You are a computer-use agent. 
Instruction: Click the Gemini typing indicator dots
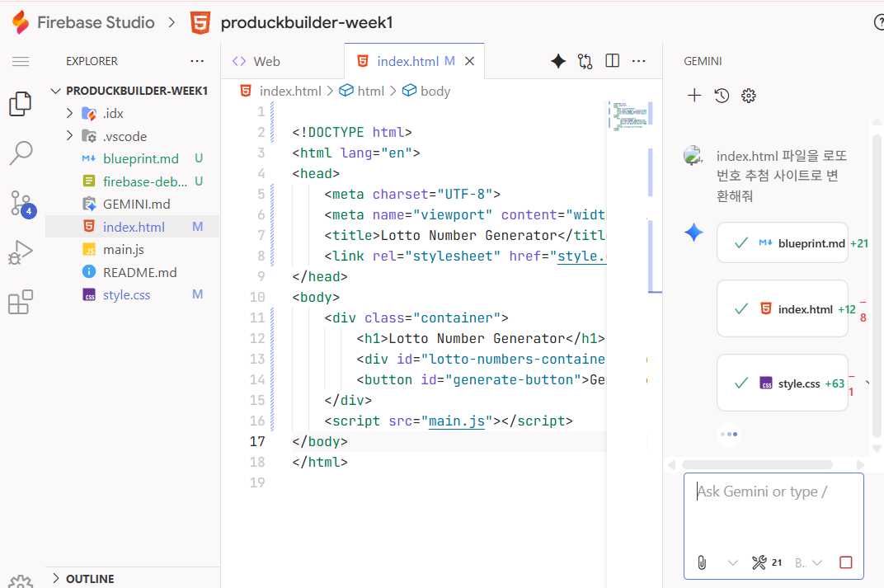click(x=729, y=434)
